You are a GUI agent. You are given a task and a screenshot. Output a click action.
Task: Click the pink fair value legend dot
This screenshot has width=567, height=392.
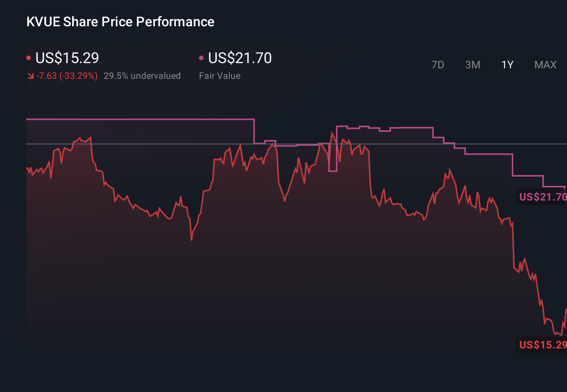pos(201,58)
